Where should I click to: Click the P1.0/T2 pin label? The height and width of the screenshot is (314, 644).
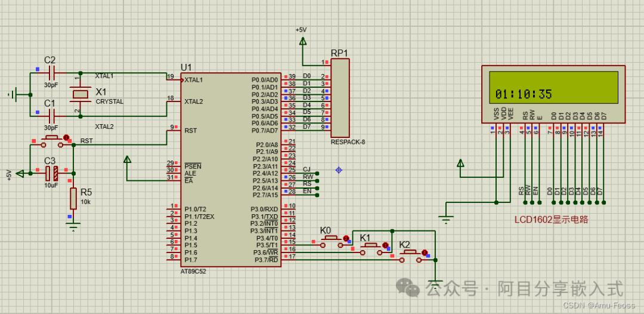point(196,209)
